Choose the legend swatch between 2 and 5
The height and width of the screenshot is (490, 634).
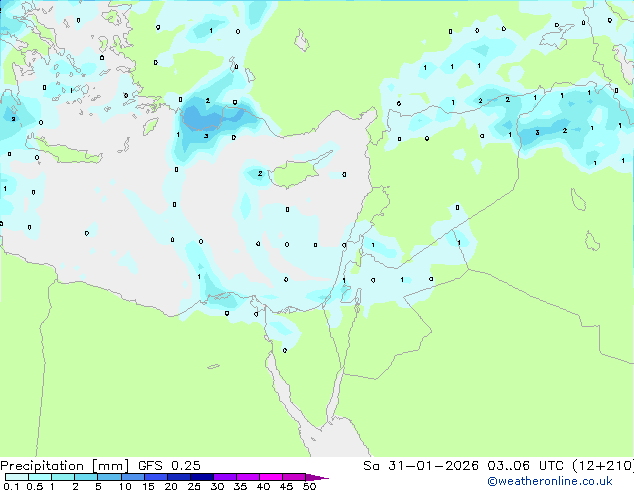tap(86, 477)
